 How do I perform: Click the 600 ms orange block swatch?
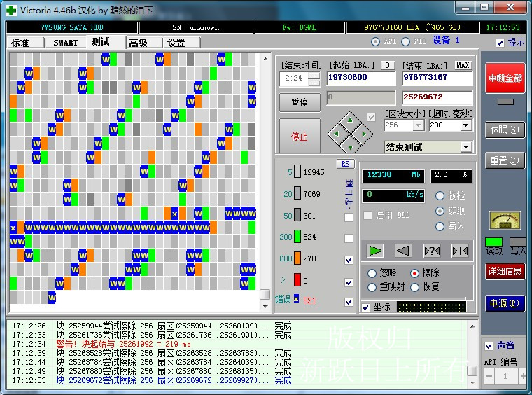pos(297,258)
